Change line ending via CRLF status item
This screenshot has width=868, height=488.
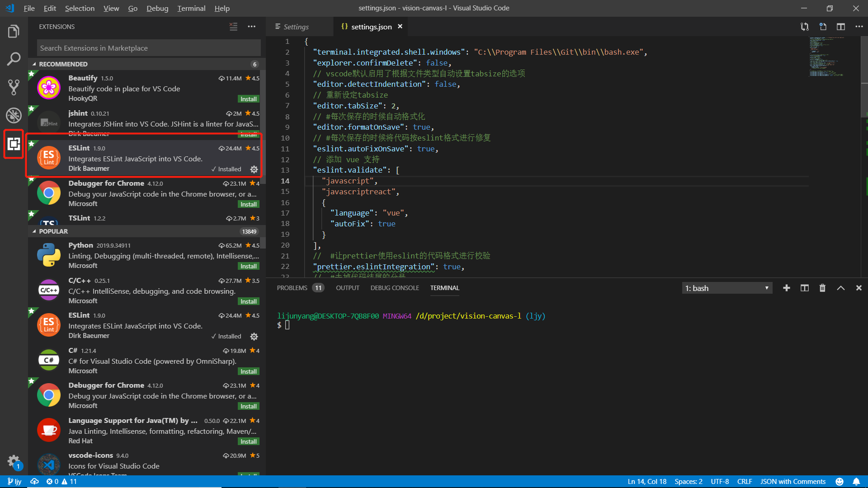[745, 482]
